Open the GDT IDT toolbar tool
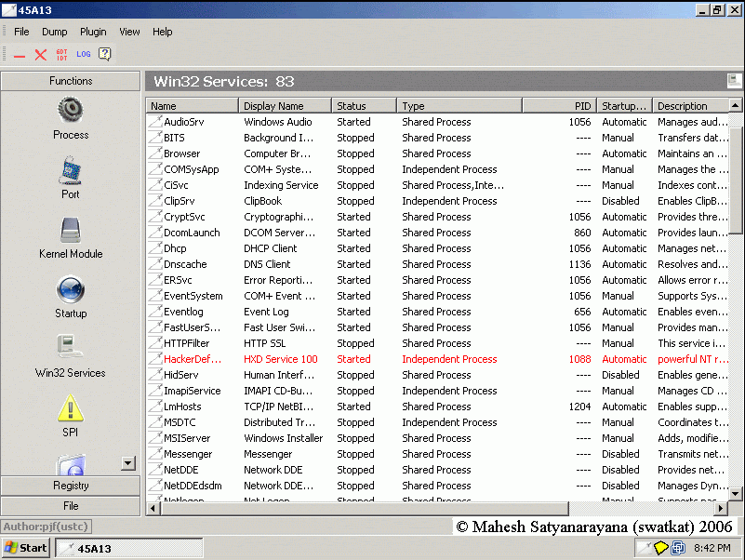The height and width of the screenshot is (560, 745). (61, 55)
